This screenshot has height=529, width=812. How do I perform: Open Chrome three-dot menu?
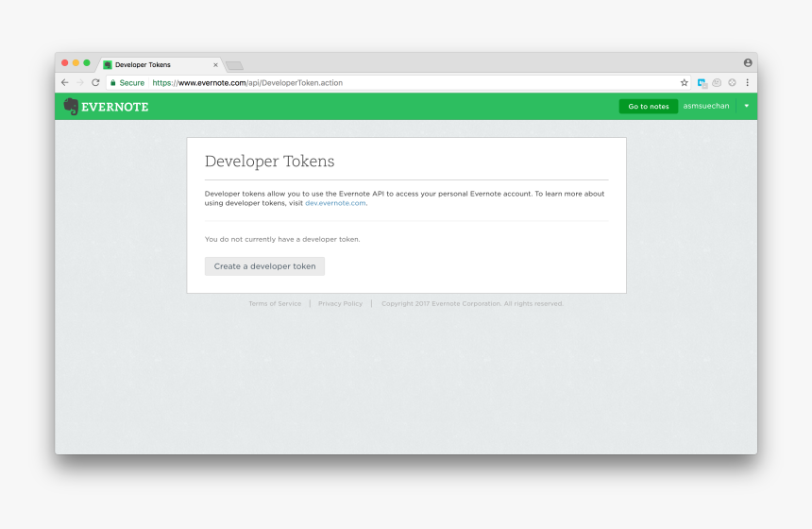(747, 82)
